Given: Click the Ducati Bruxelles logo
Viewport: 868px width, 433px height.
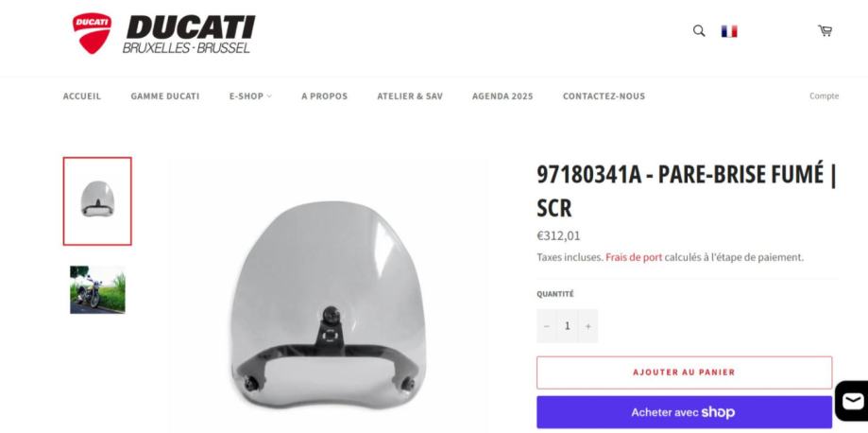Looking at the screenshot, I should point(163,33).
